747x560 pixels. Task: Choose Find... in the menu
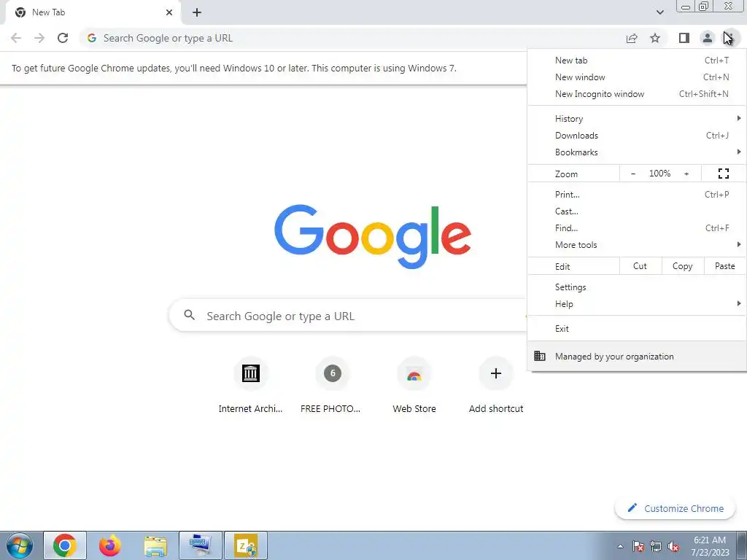tap(637, 228)
